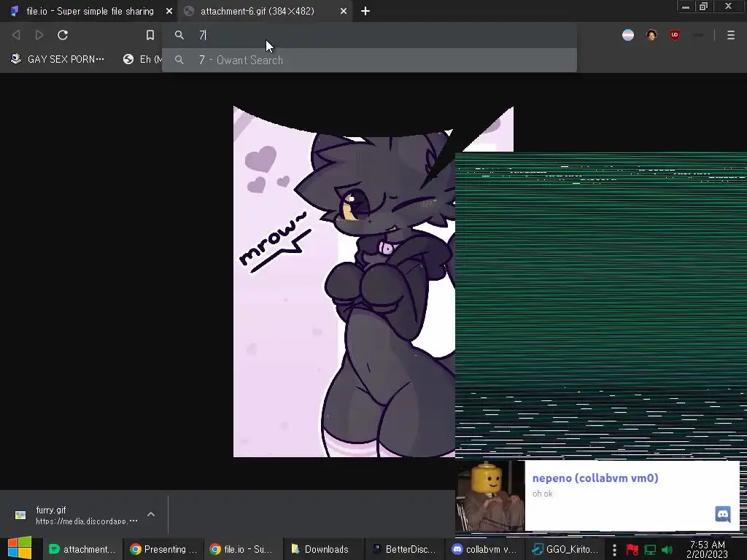Switch to the GGO_Kirito taskbar window

pyautogui.click(x=565, y=549)
